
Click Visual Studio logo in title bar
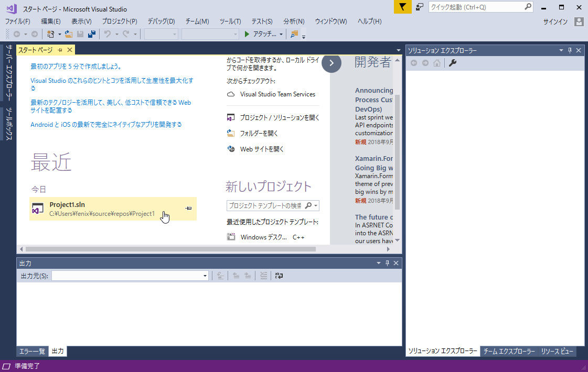click(x=11, y=8)
